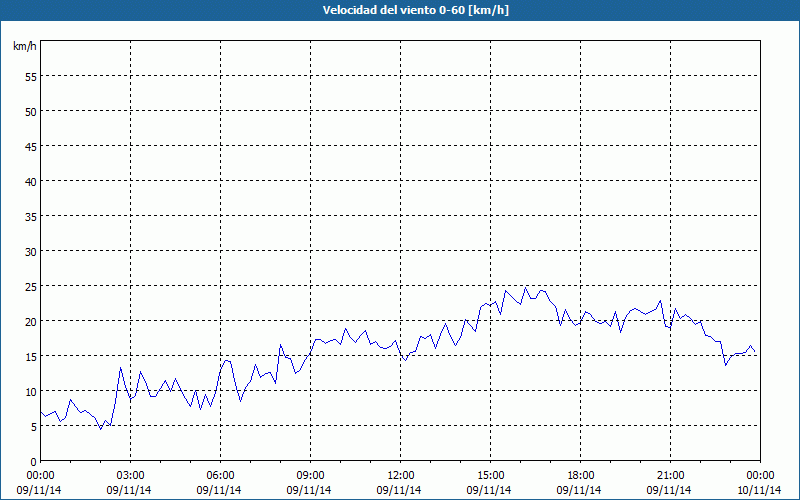Select the y-axis value "40"
800x500 pixels.
(x=31, y=182)
